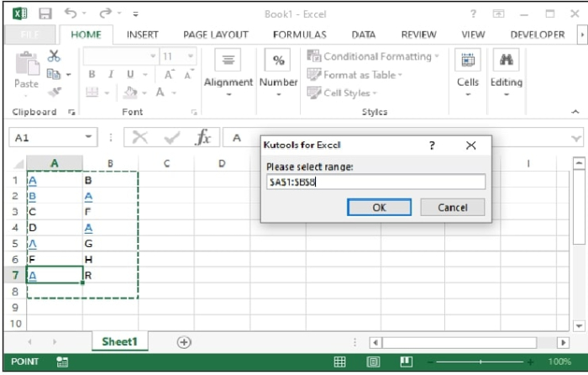
Task: Click Kutools dialog help question mark
Action: click(x=432, y=145)
